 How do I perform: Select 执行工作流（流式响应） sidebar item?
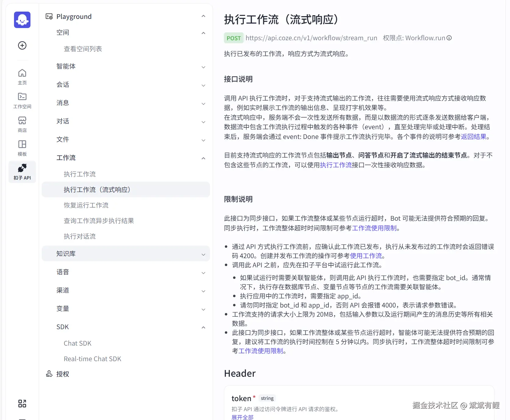(x=126, y=190)
